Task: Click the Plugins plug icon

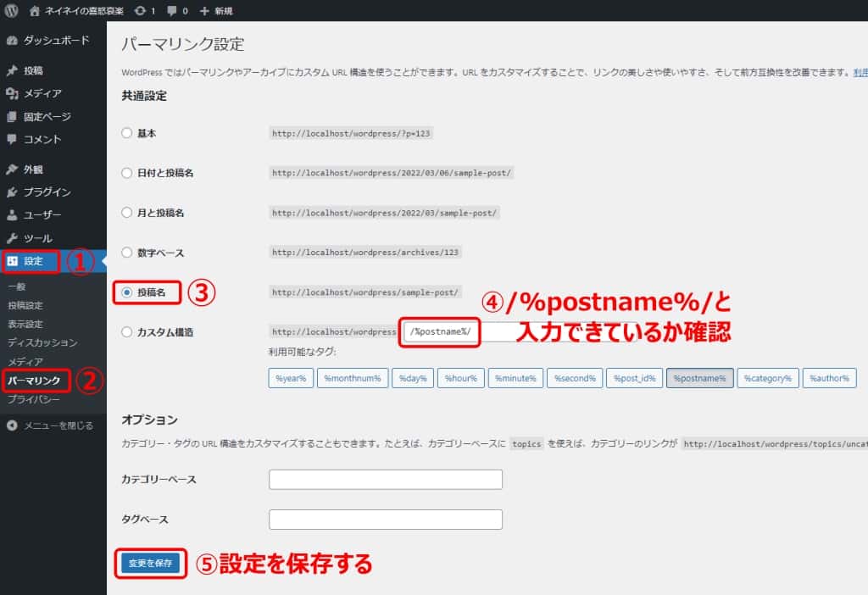Action: (12, 192)
